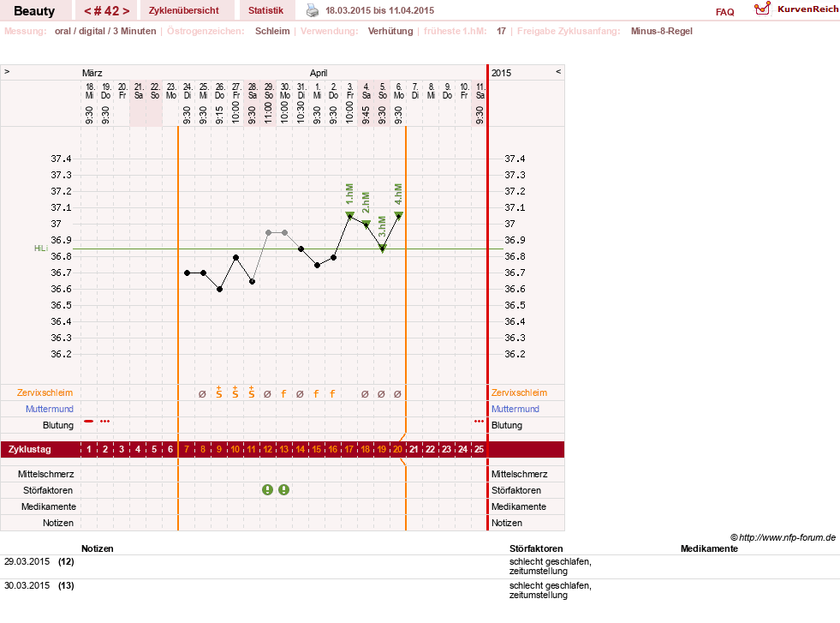Select the 1.hM temperature marker
The width and height of the screenshot is (840, 623).
click(350, 215)
